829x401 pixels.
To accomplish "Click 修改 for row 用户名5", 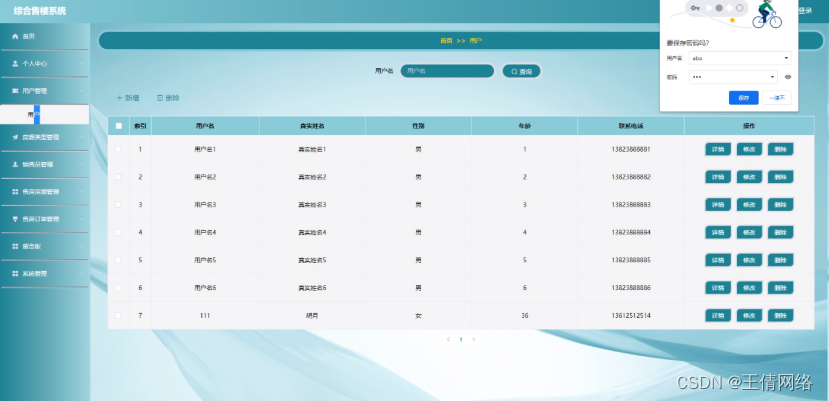I will (749, 260).
